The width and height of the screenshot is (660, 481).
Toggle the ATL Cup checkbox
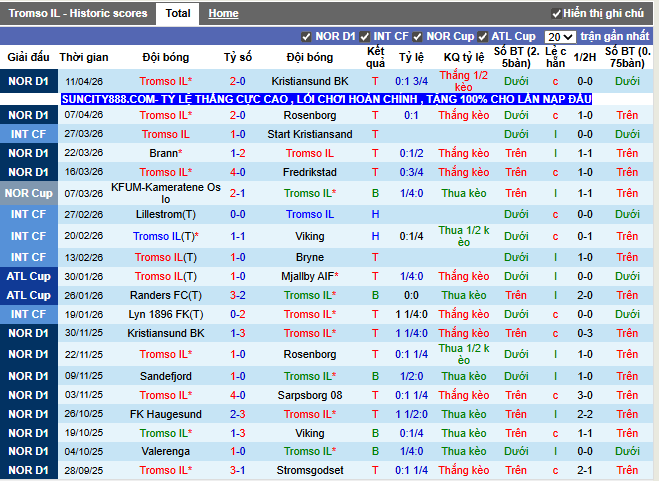click(483, 37)
